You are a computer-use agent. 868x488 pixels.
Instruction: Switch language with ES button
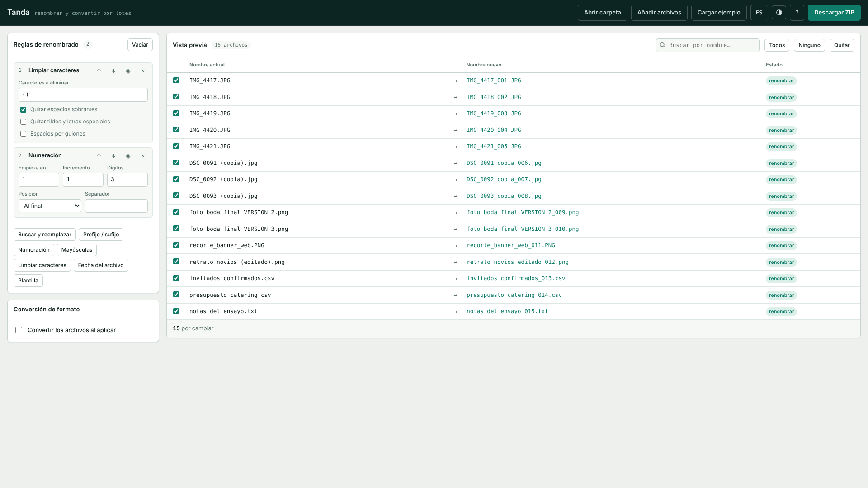coord(759,13)
